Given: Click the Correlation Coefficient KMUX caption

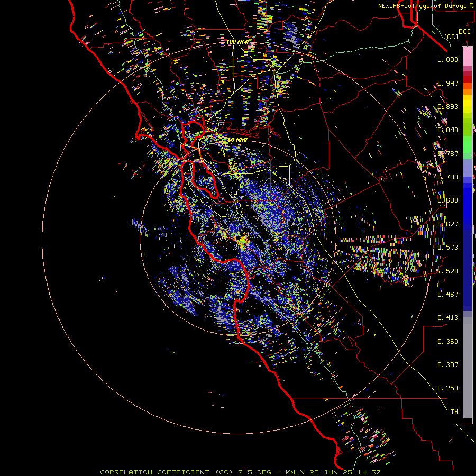Looking at the screenshot, I should click(240, 472).
